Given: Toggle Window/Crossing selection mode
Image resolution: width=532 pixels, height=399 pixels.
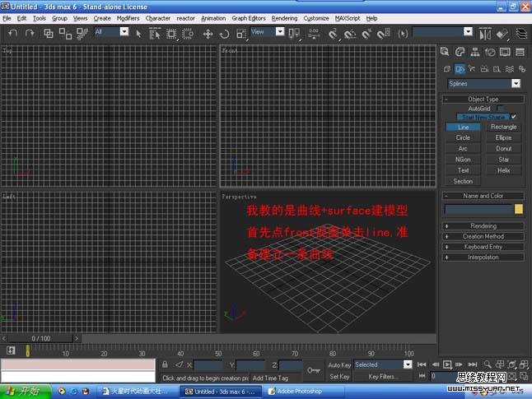Looking at the screenshot, I should pos(188,34).
